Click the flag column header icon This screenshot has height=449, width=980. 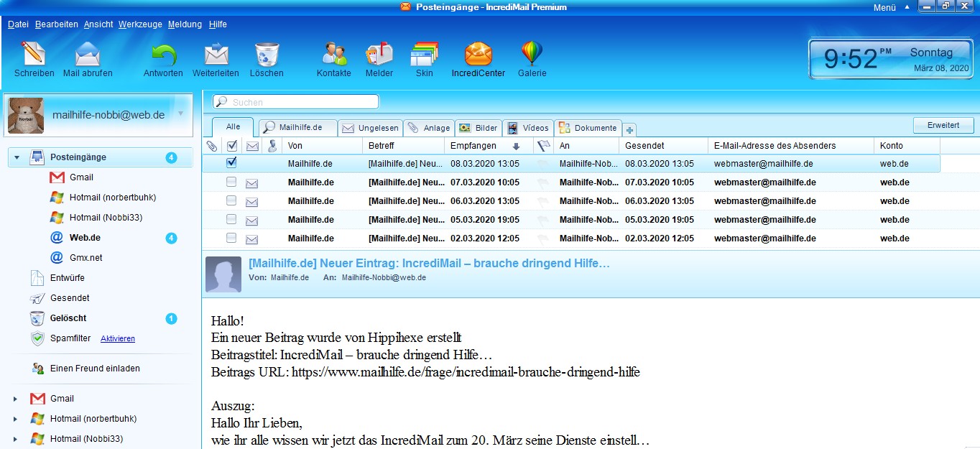click(x=543, y=146)
